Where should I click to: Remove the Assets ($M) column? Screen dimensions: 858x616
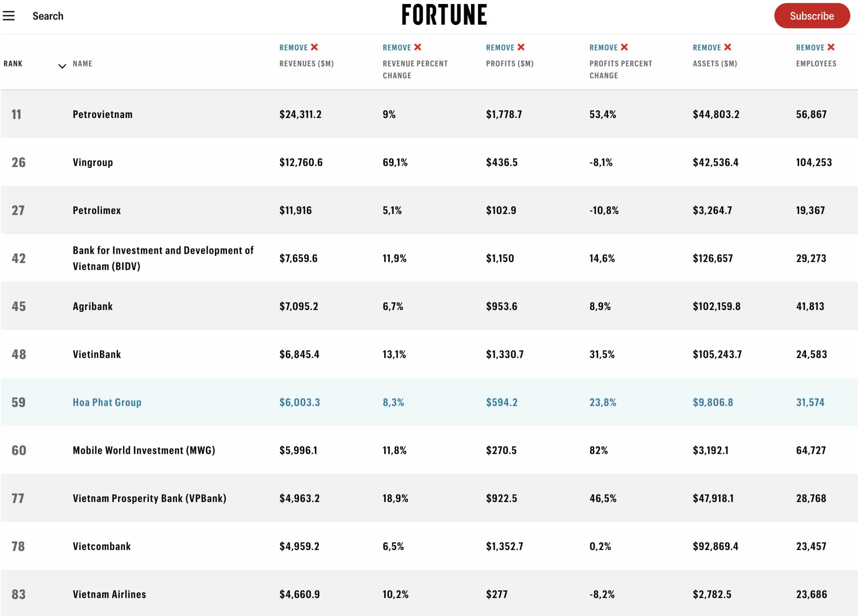pos(712,47)
